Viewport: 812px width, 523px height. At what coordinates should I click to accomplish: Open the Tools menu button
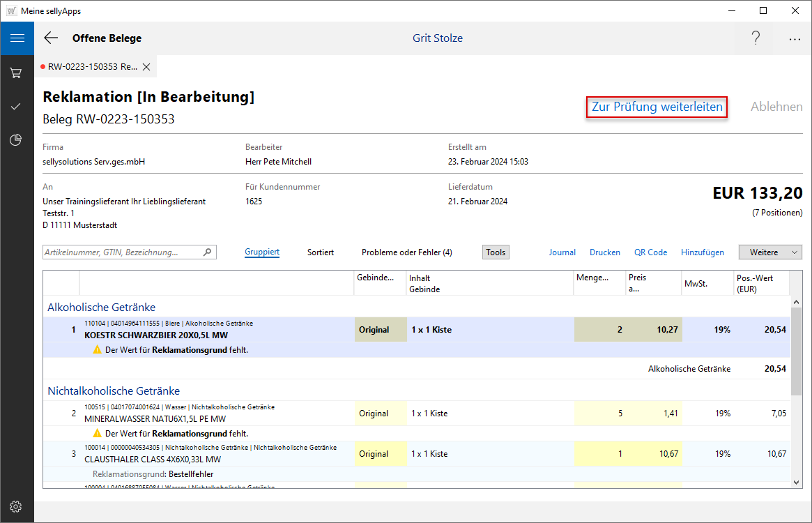[x=496, y=252]
